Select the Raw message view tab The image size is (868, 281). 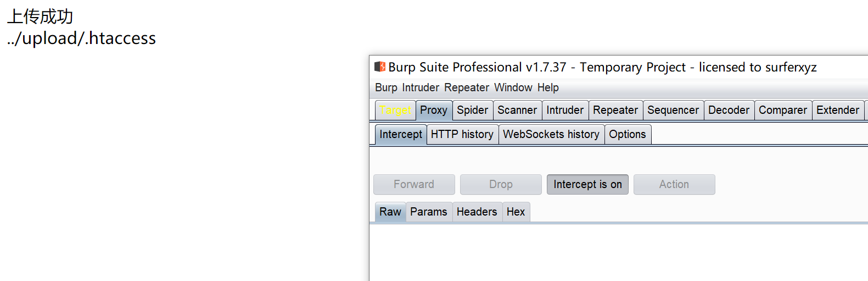click(x=390, y=212)
